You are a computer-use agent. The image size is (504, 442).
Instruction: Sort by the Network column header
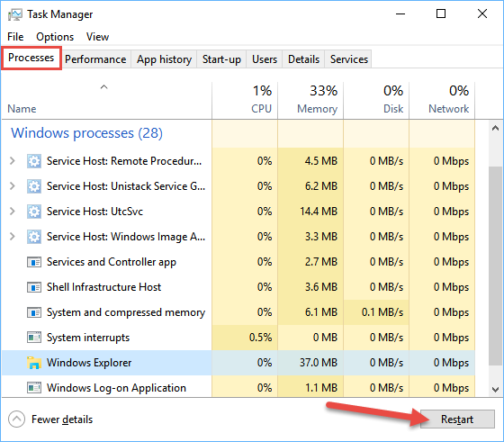coord(442,101)
